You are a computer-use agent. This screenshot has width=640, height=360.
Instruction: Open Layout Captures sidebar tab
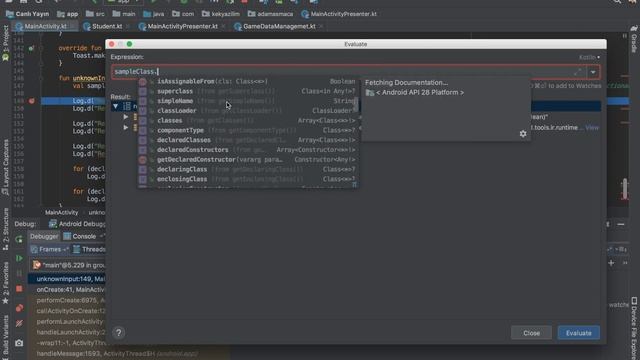[5, 167]
